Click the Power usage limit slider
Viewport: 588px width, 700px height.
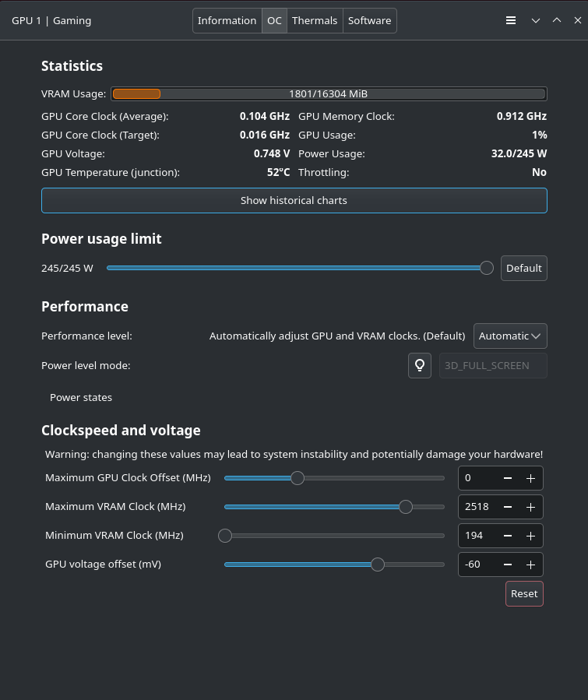click(x=296, y=268)
